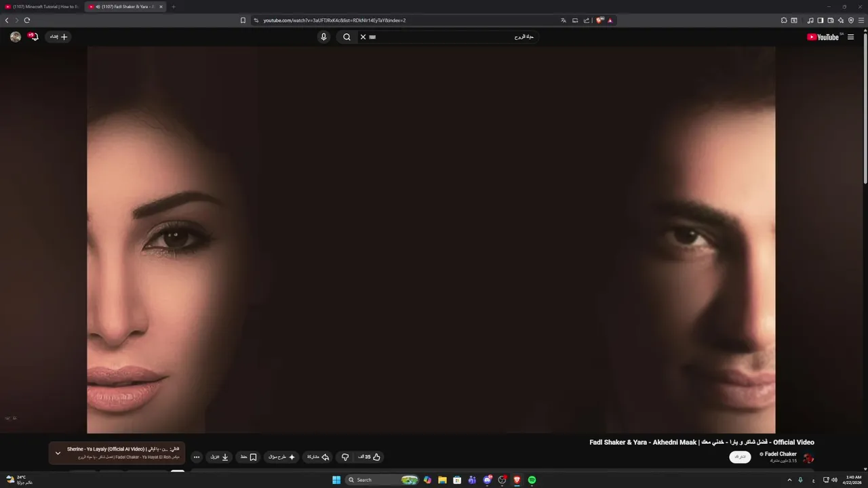The width and height of the screenshot is (868, 488).
Task: Show hidden system tray icons
Action: point(789,480)
